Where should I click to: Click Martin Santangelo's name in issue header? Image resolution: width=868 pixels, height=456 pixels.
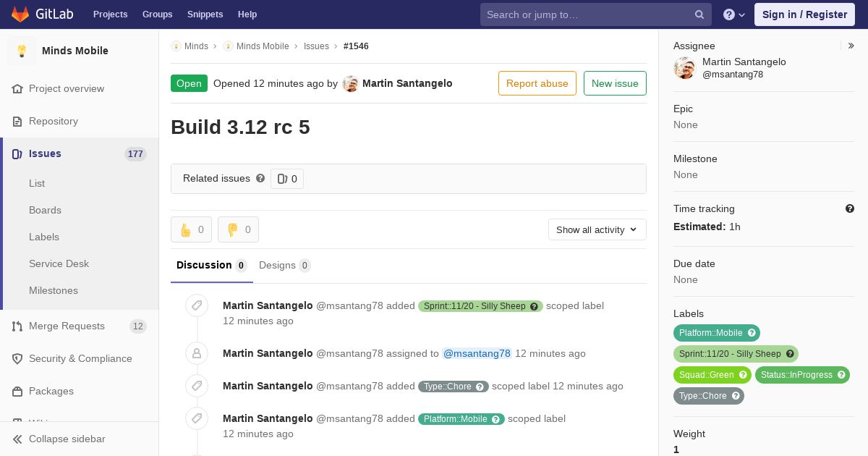click(407, 83)
